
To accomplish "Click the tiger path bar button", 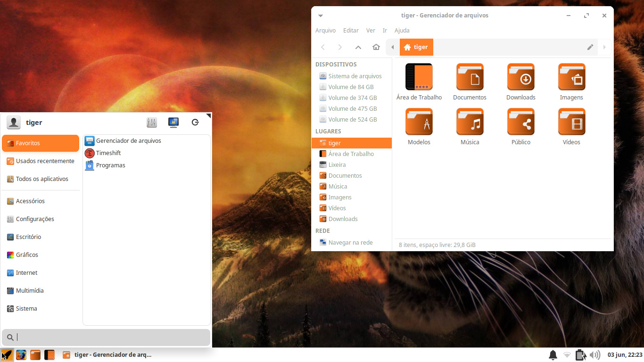I will (x=416, y=47).
